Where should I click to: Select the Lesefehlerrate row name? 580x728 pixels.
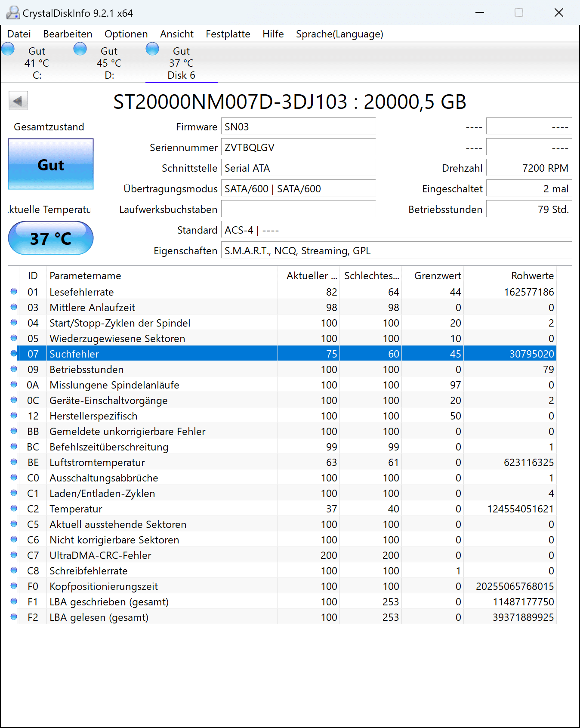click(82, 292)
